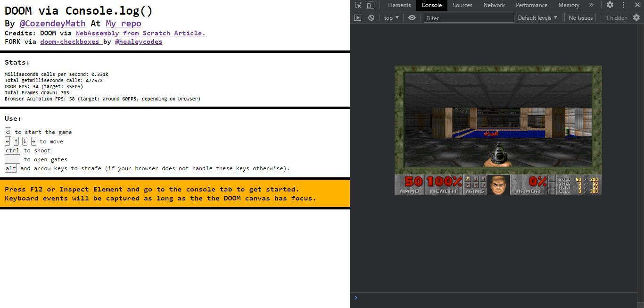Click the left arrow key icon
This screenshot has width=644, height=308.
point(7,141)
